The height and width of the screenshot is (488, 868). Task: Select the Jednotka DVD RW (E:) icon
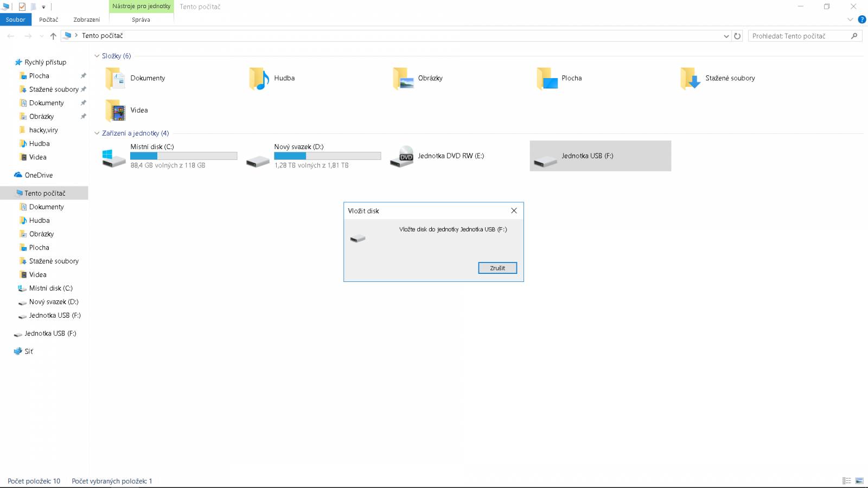coord(402,157)
